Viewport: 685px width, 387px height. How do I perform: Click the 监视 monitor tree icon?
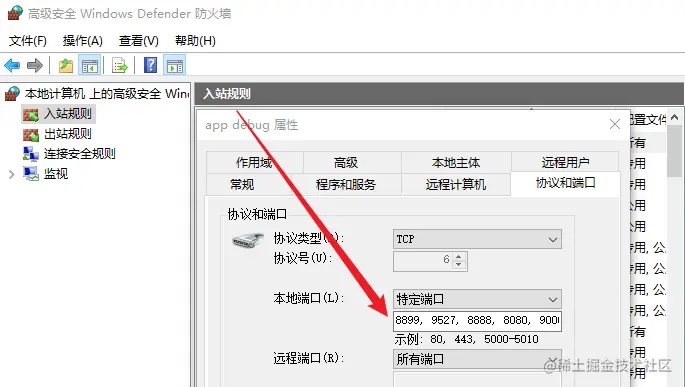(31, 174)
